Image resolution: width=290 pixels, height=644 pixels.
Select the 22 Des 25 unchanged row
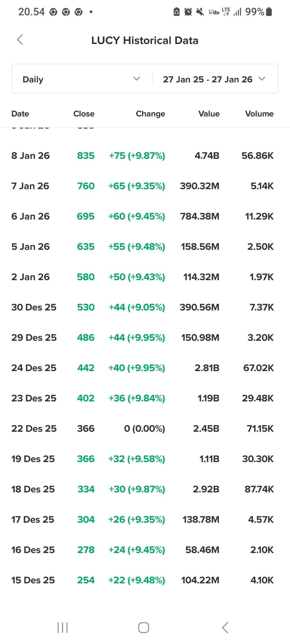tap(142, 429)
